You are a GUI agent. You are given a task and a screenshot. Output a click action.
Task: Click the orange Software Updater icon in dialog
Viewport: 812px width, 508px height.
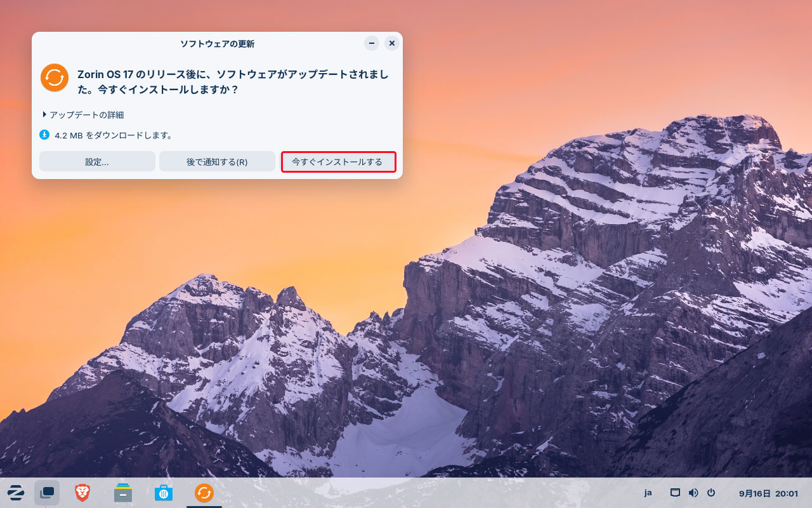[55, 77]
